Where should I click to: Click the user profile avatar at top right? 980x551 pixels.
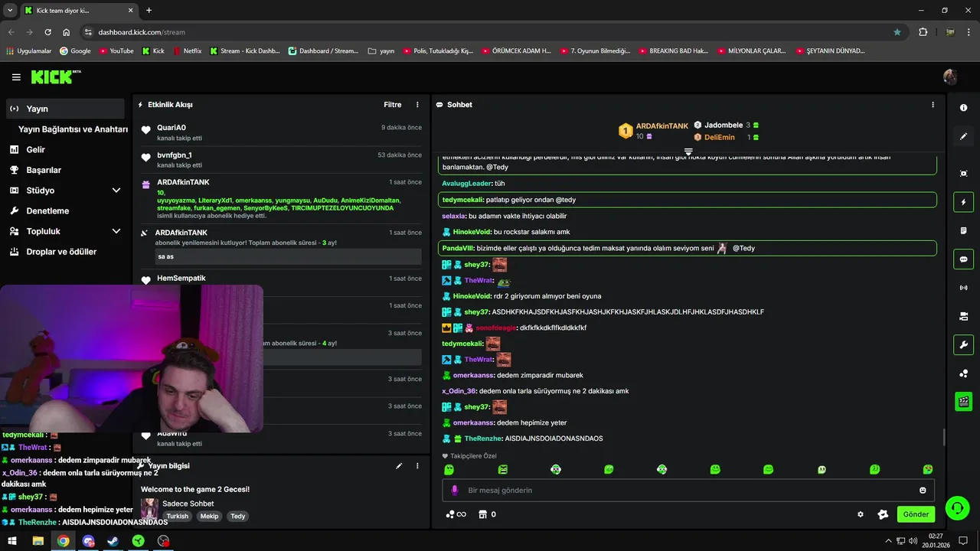coord(950,77)
